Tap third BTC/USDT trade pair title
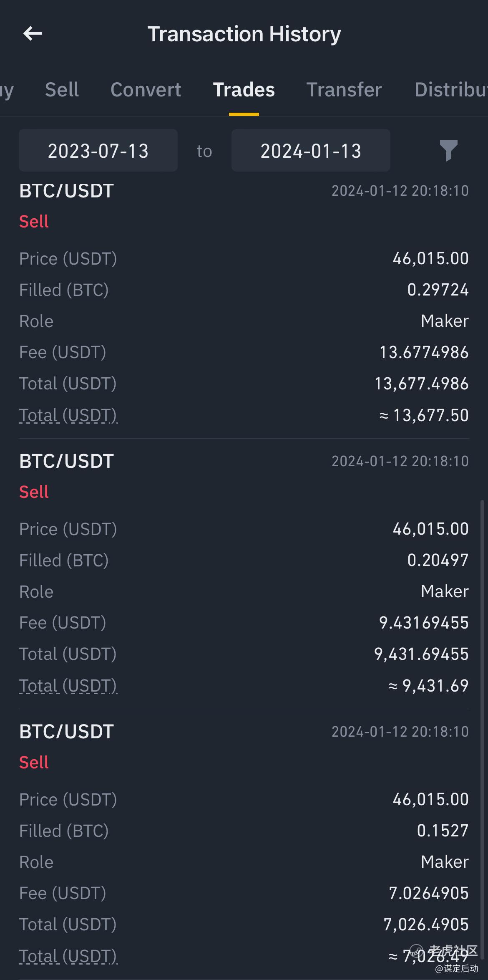The image size is (488, 980). coord(66,732)
